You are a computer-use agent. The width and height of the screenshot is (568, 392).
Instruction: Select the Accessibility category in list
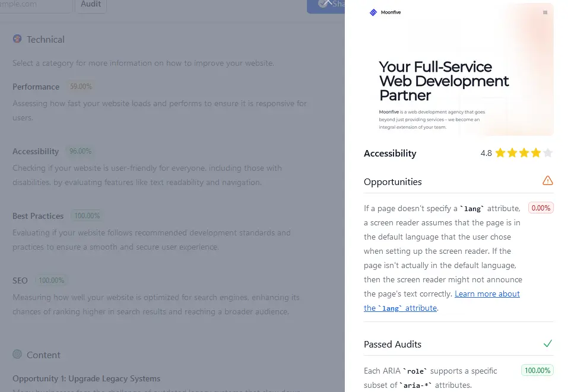tap(36, 151)
